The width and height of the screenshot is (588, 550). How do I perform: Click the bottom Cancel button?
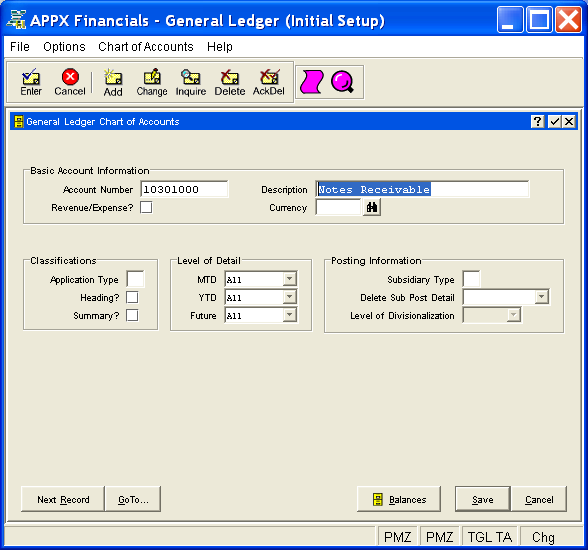tap(539, 499)
